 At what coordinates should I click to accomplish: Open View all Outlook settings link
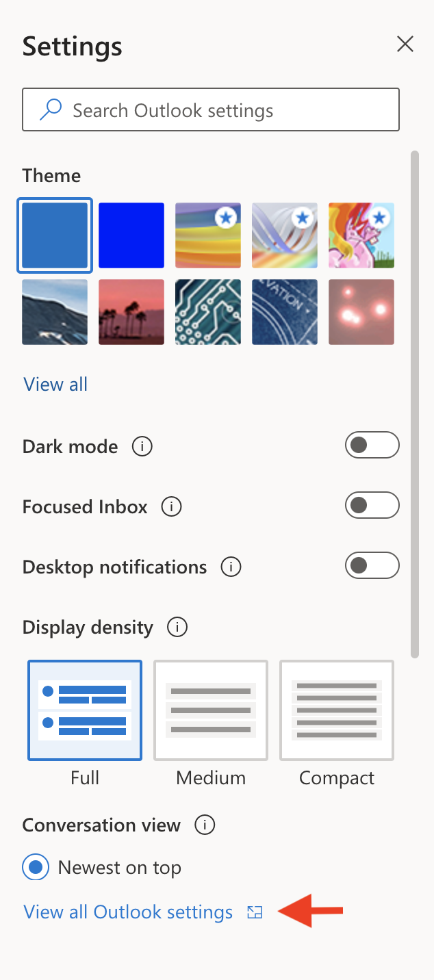click(x=128, y=912)
